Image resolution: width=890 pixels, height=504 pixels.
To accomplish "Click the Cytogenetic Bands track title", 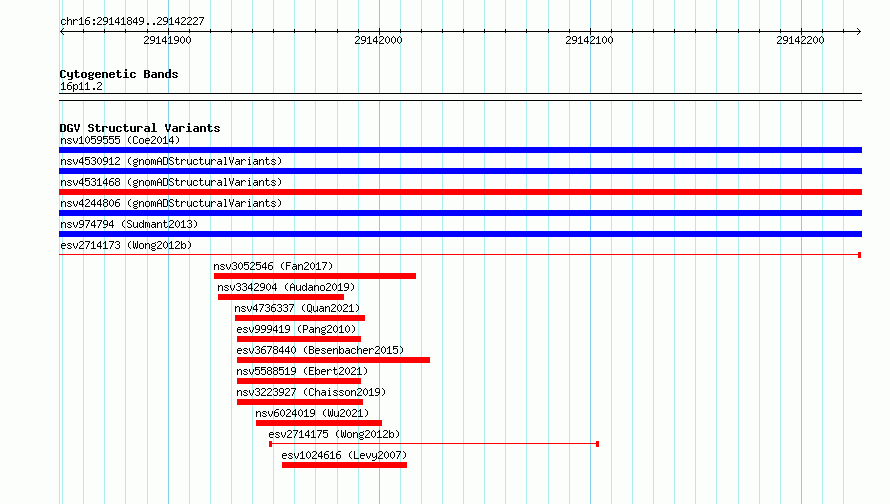I will pos(119,74).
